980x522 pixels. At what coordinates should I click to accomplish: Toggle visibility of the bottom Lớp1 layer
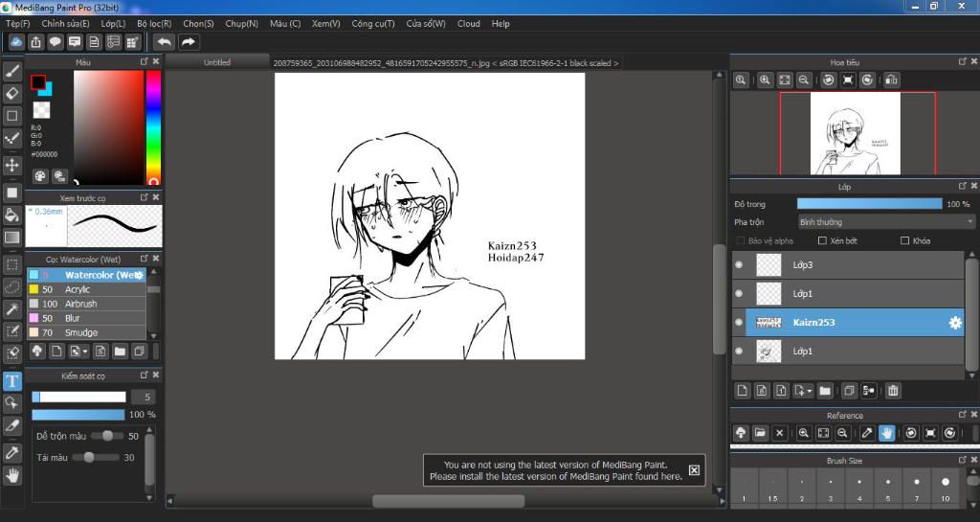pos(739,352)
